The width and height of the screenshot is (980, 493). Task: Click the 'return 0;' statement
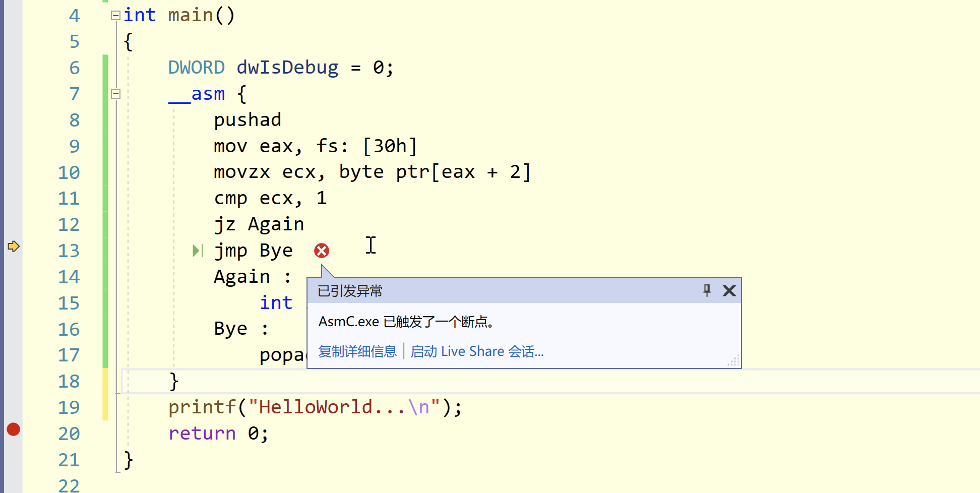pos(218,434)
